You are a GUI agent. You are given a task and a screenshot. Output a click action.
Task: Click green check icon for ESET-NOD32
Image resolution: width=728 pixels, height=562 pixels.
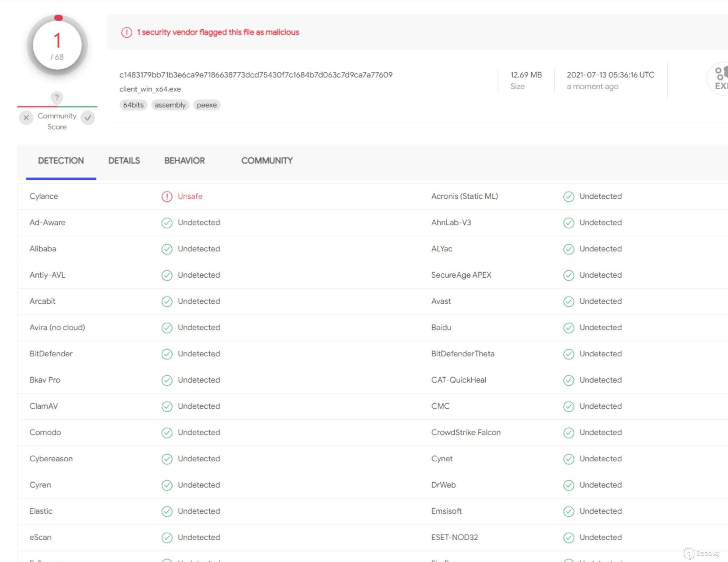click(568, 538)
